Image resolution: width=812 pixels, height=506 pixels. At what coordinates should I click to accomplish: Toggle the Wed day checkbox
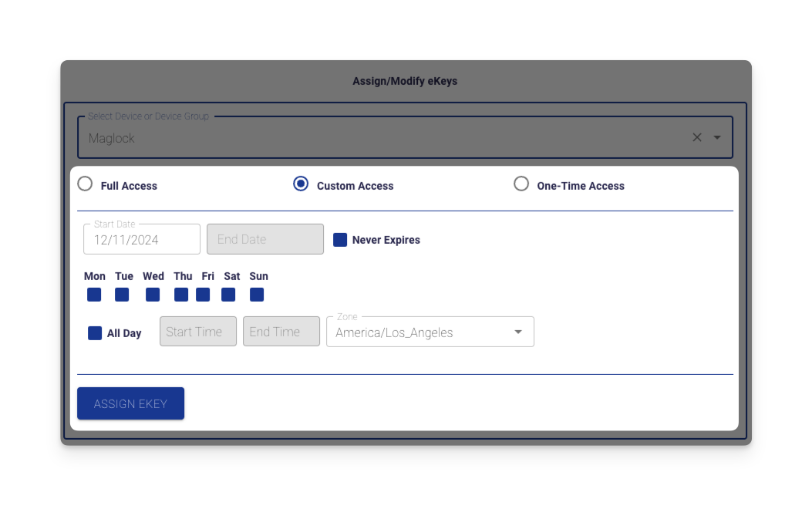[153, 295]
